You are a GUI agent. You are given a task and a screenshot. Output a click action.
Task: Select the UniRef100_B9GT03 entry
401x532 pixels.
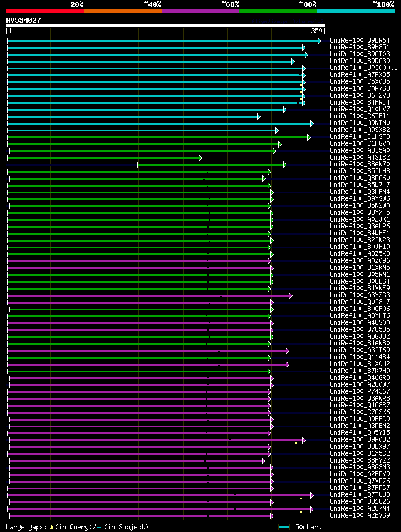(360, 54)
